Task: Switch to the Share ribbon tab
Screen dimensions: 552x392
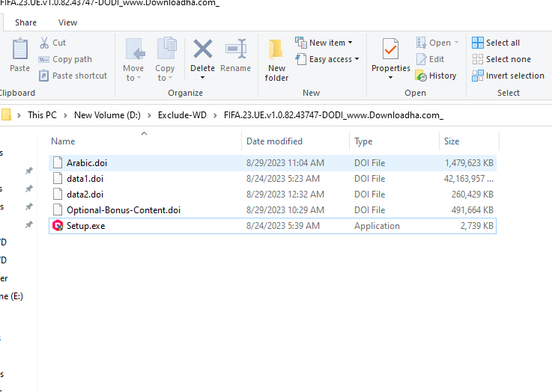Action: (x=25, y=22)
